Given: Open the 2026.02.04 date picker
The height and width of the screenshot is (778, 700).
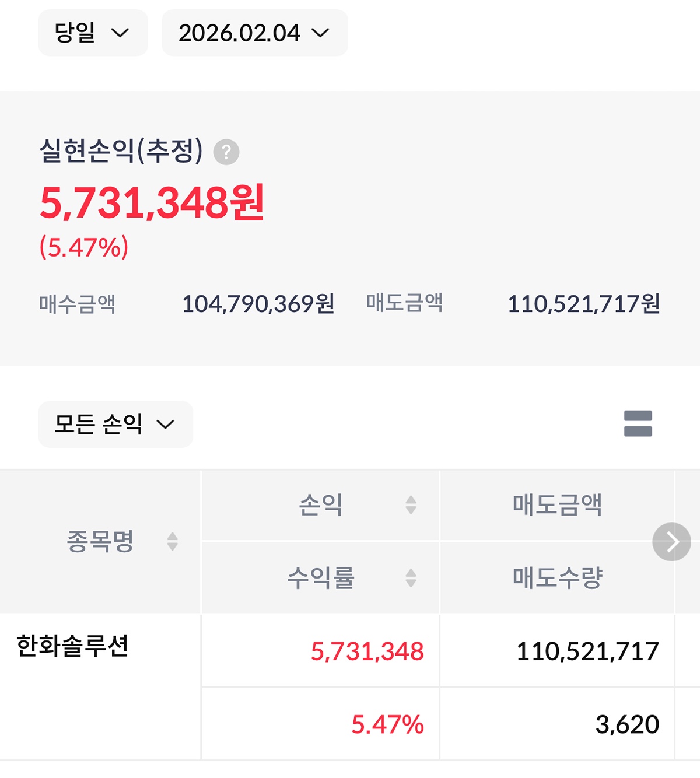Looking at the screenshot, I should (x=254, y=33).
